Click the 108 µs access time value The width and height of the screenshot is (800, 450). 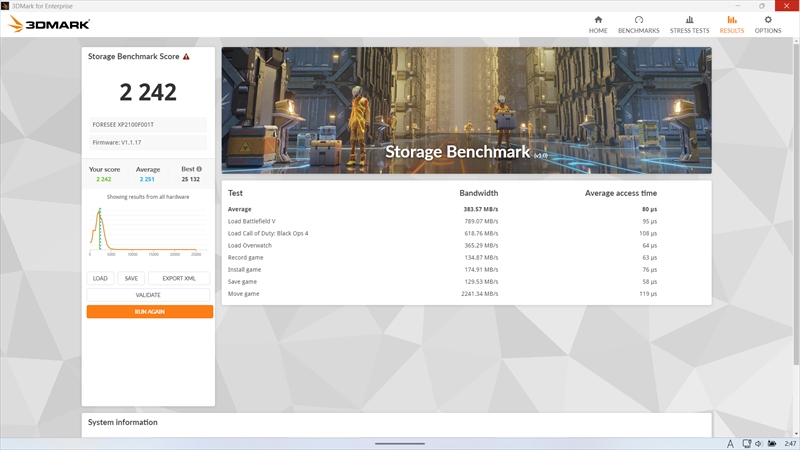tap(648, 233)
